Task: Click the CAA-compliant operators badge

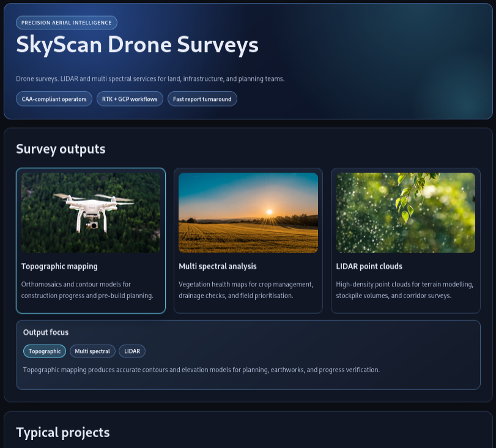Action: [x=54, y=99]
